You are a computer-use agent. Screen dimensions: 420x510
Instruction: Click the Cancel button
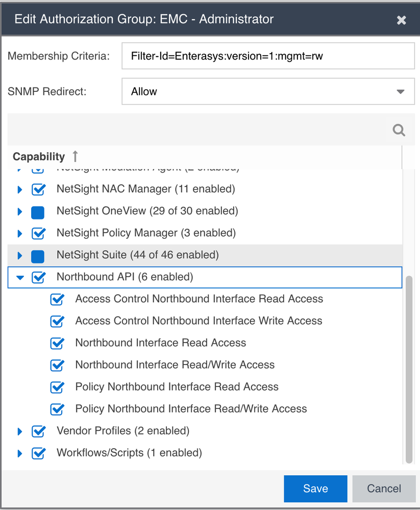click(x=384, y=489)
